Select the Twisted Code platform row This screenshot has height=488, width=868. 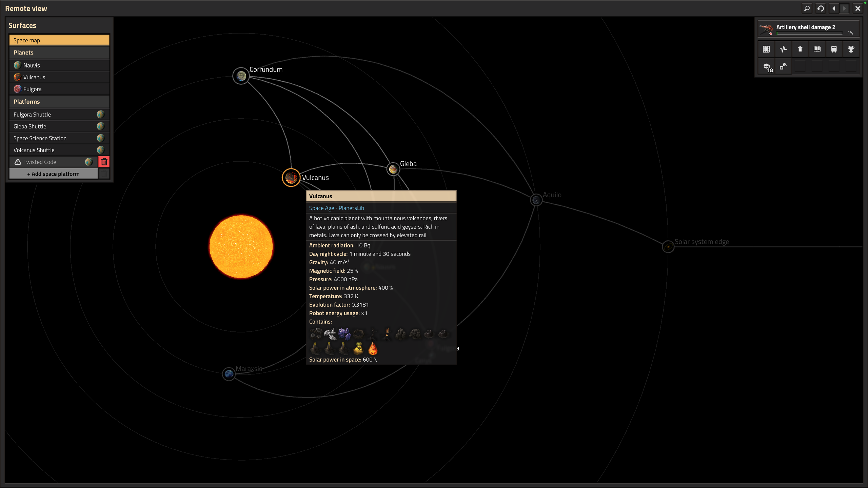pos(54,162)
